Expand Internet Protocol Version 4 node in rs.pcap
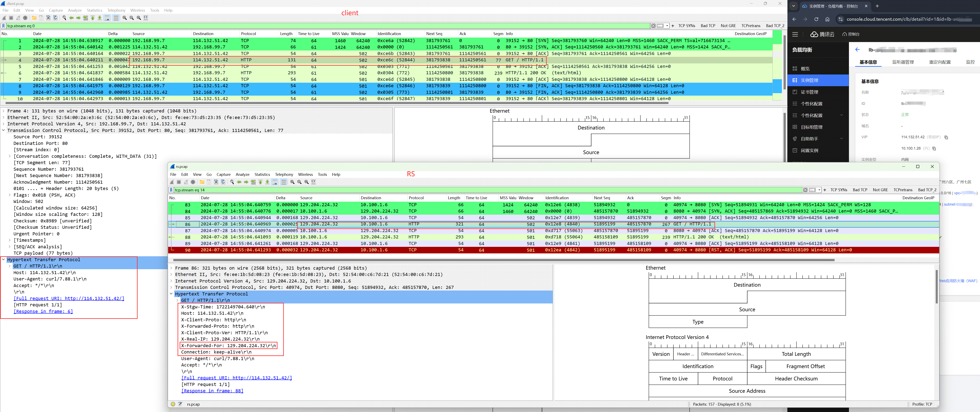 click(x=171, y=281)
